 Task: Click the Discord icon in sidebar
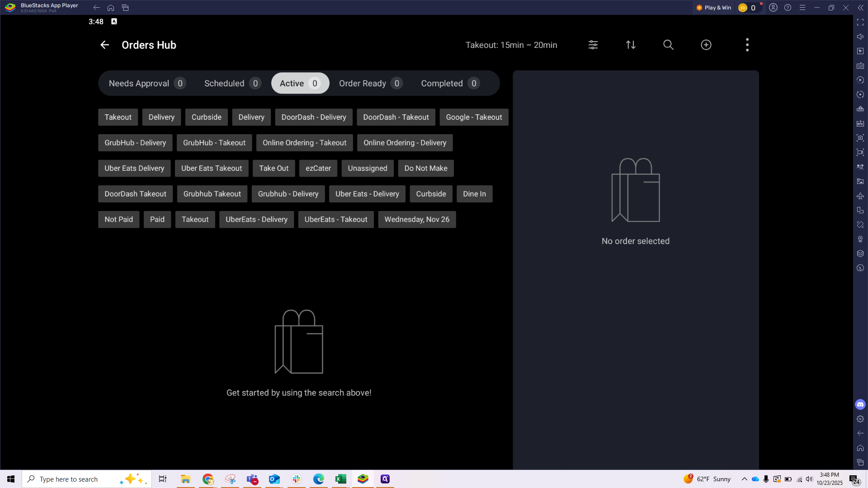pyautogui.click(x=860, y=404)
